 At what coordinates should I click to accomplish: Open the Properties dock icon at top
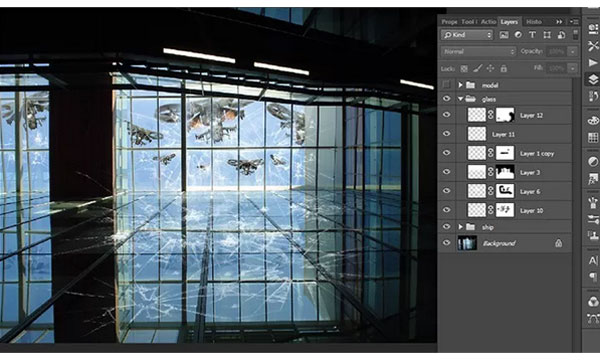tap(593, 29)
